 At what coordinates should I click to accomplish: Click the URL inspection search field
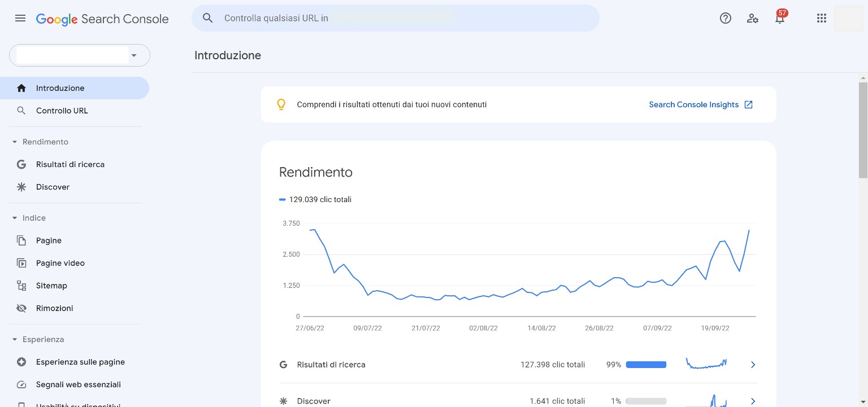click(x=396, y=18)
